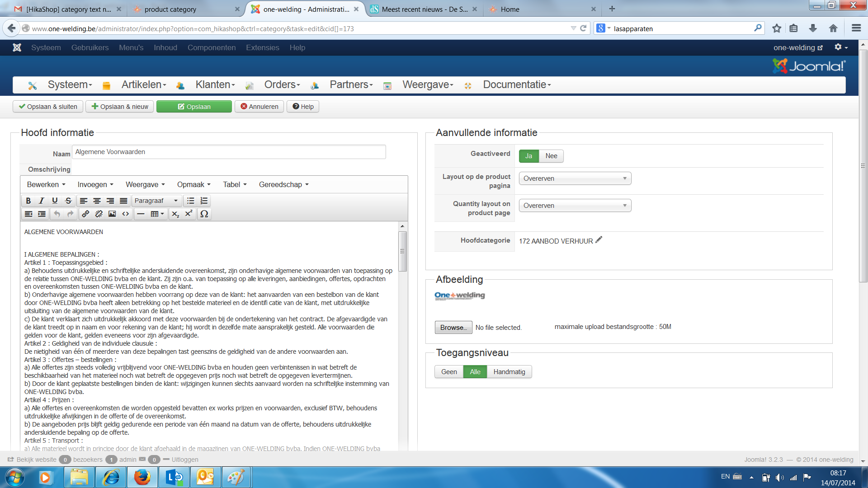Open the editor's Tabel menu
This screenshot has height=488, width=868.
pyautogui.click(x=235, y=184)
